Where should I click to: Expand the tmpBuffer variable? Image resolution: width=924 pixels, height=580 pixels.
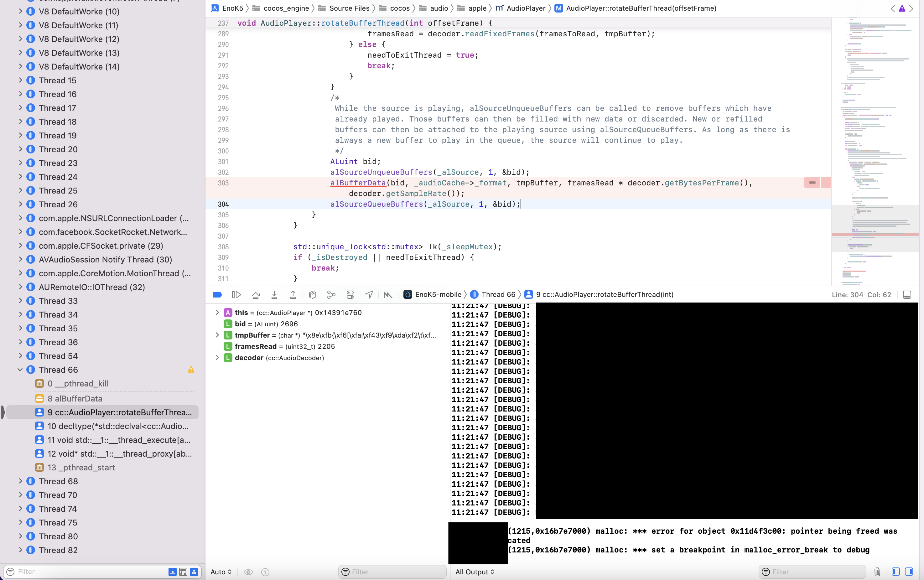[x=217, y=335]
